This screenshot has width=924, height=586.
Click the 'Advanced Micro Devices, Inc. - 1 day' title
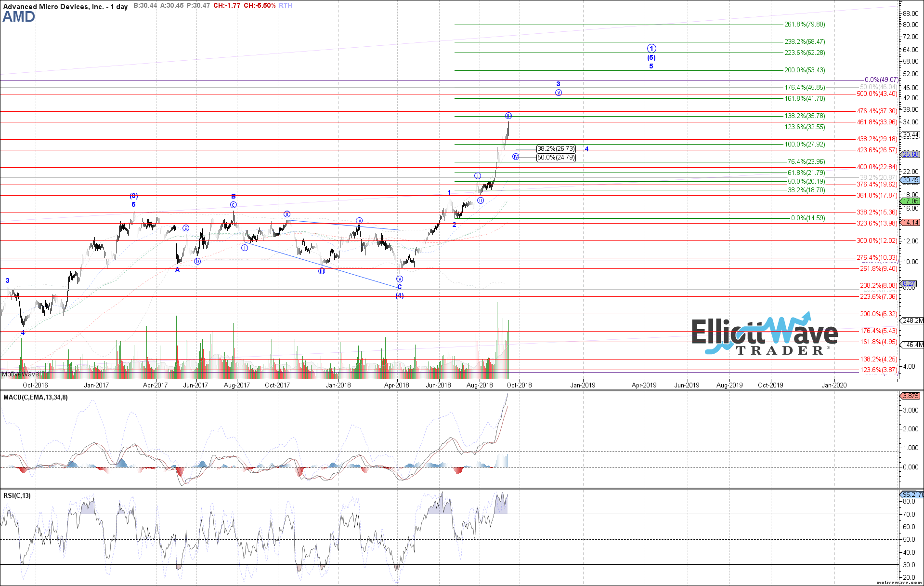point(65,7)
